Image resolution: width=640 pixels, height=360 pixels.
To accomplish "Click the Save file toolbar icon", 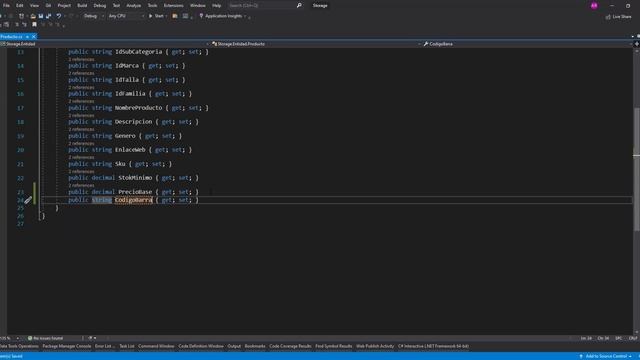I will pos(41,16).
